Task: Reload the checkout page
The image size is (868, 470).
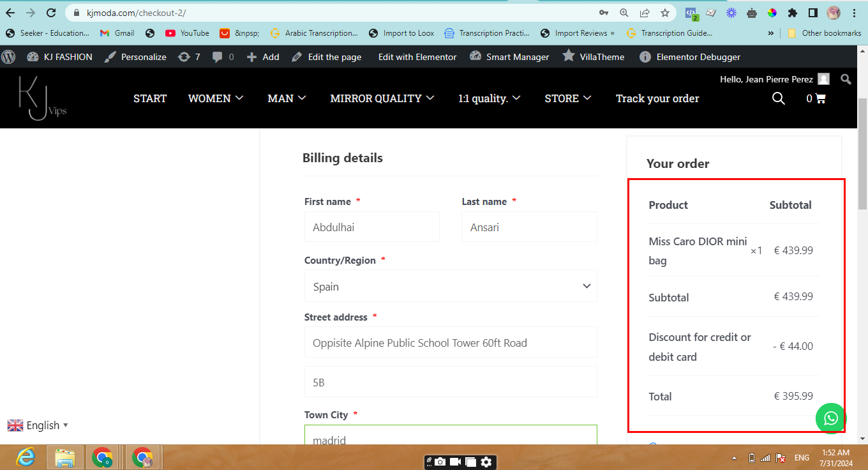Action: pos(52,13)
